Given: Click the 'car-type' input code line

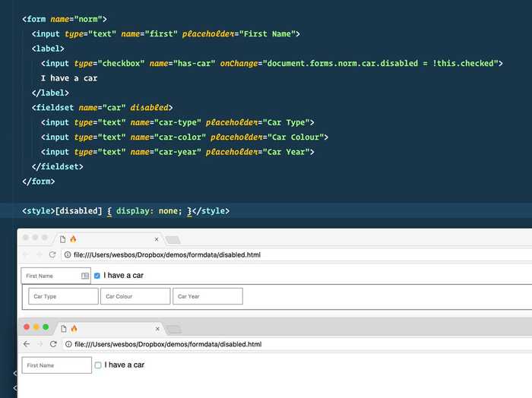Looking at the screenshot, I should coord(177,122).
